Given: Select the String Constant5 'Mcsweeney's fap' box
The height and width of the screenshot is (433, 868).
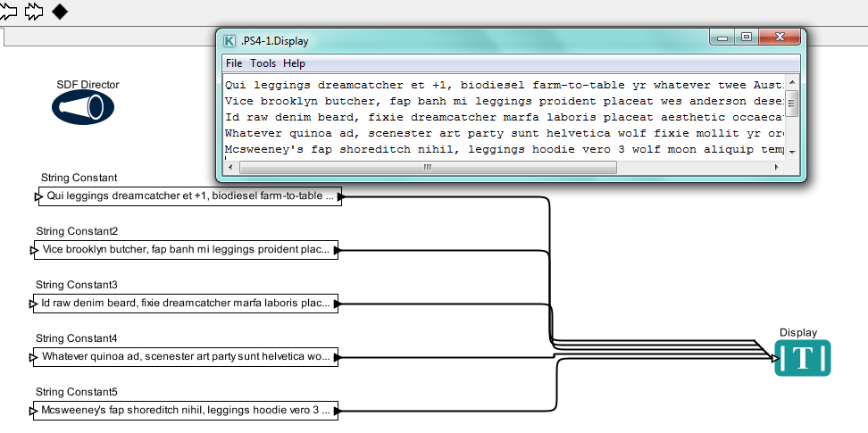Looking at the screenshot, I should click(186, 411).
